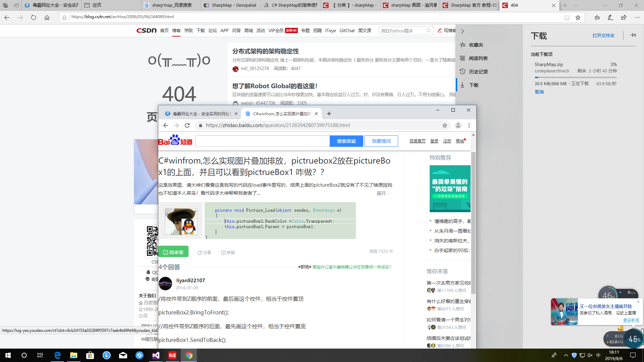Click Chrome bookmark star icon
The image size is (644, 362).
coord(445,125)
